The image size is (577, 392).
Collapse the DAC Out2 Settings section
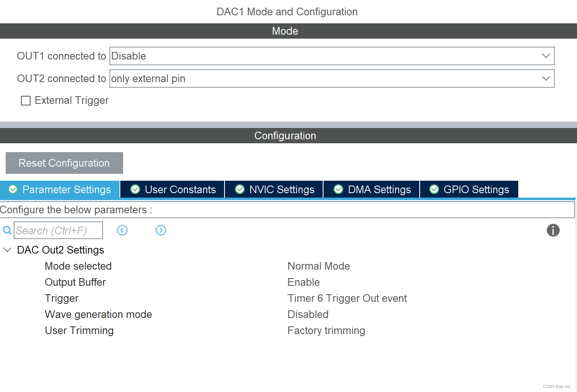tap(7, 250)
